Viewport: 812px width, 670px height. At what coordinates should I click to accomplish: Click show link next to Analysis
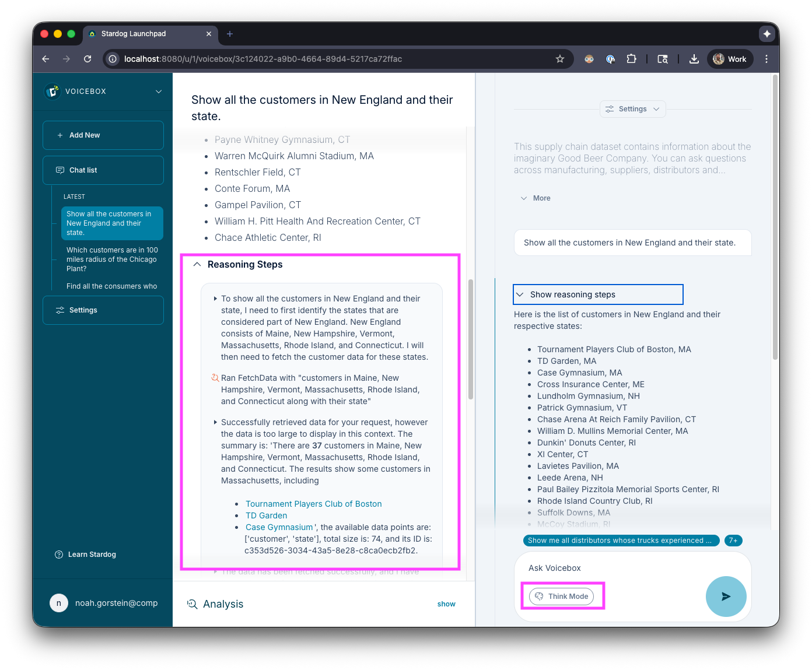(x=446, y=604)
